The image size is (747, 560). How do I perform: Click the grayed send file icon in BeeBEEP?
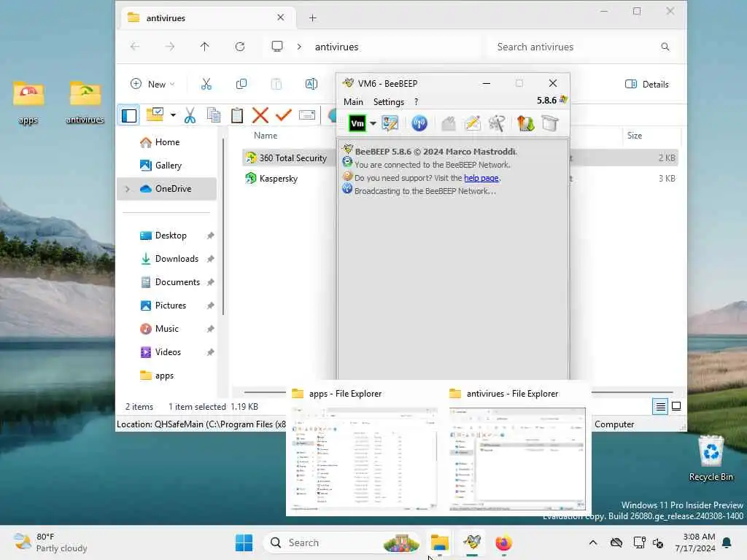pyautogui.click(x=448, y=124)
